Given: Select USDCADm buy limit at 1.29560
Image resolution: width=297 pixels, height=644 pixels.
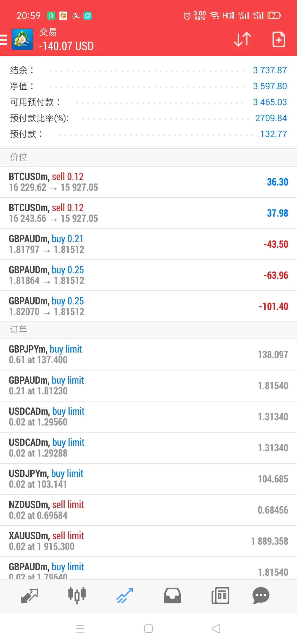Looking at the screenshot, I should coord(148,417).
